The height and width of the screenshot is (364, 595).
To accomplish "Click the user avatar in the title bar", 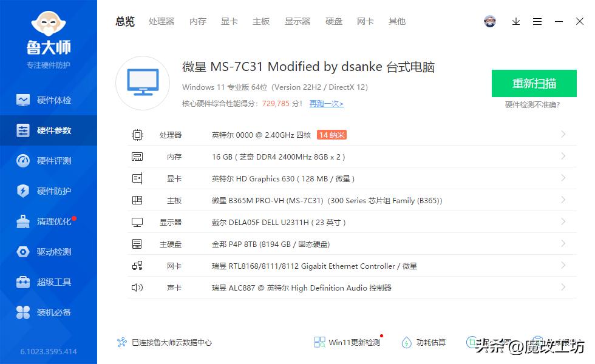I will coord(490,21).
